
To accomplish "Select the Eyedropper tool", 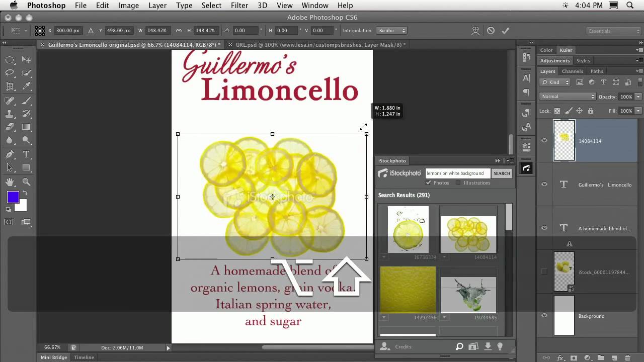I will [27, 86].
